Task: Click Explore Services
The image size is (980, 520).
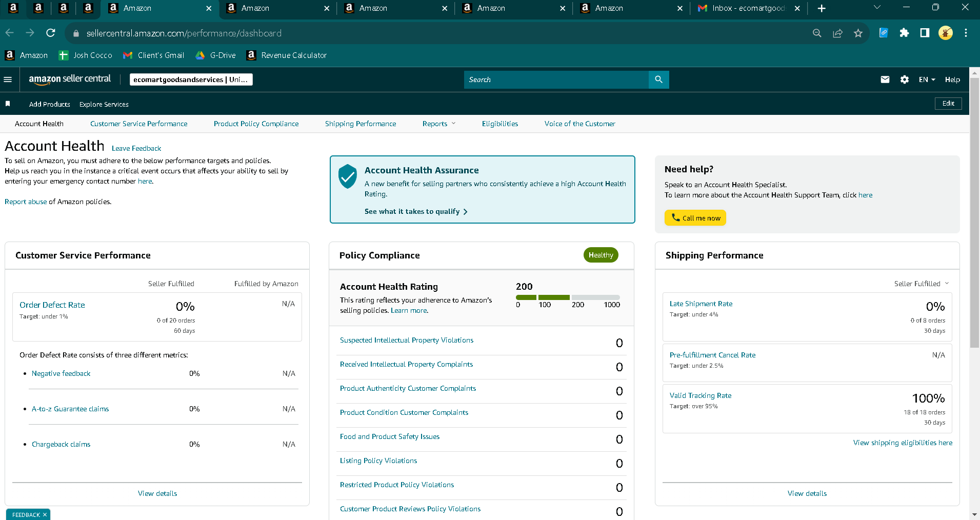Action: tap(104, 104)
